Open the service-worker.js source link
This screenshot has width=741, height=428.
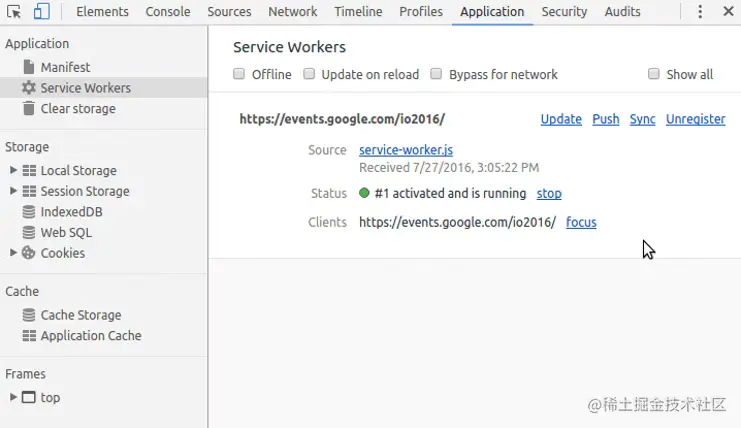tap(406, 150)
